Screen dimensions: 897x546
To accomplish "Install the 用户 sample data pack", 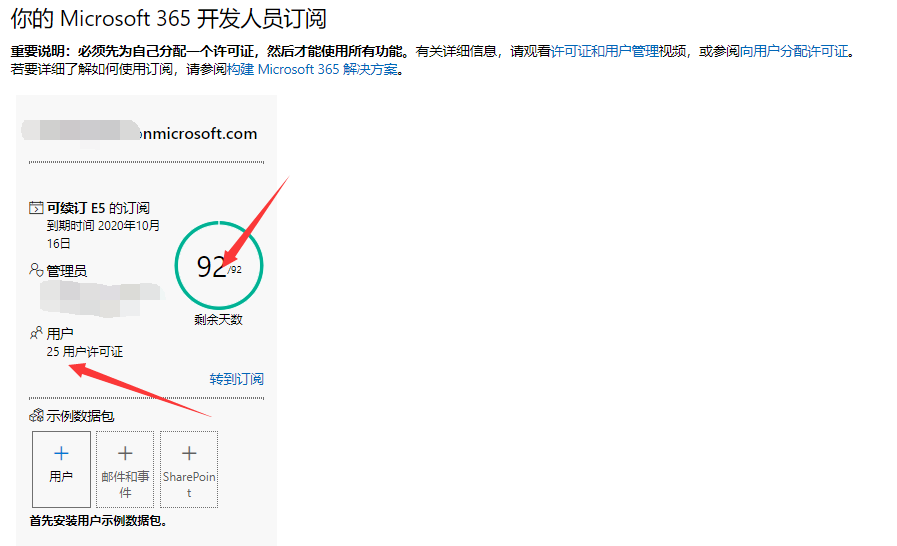I will [x=61, y=469].
